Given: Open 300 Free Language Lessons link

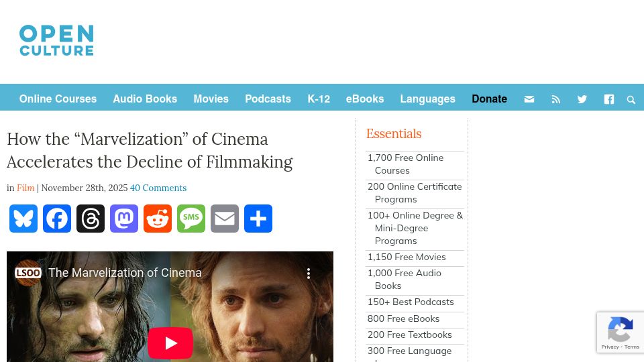Looking at the screenshot, I should click(x=409, y=353).
